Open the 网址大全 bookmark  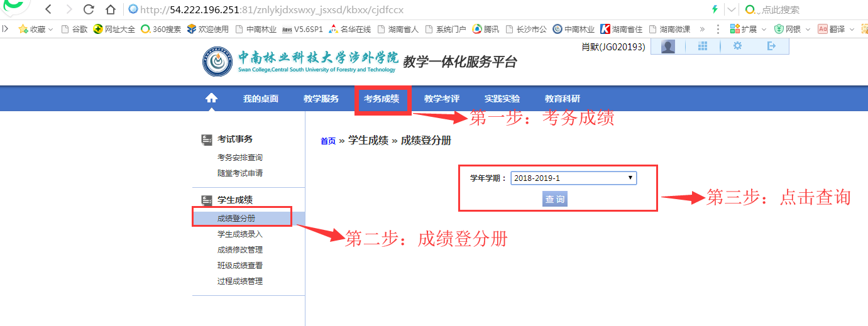(x=114, y=29)
